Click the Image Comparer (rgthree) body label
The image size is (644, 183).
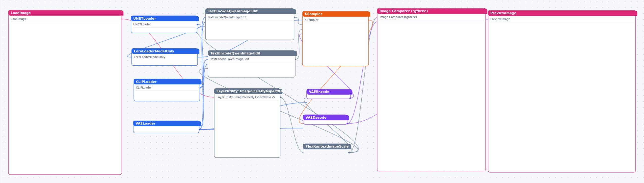[x=398, y=17]
